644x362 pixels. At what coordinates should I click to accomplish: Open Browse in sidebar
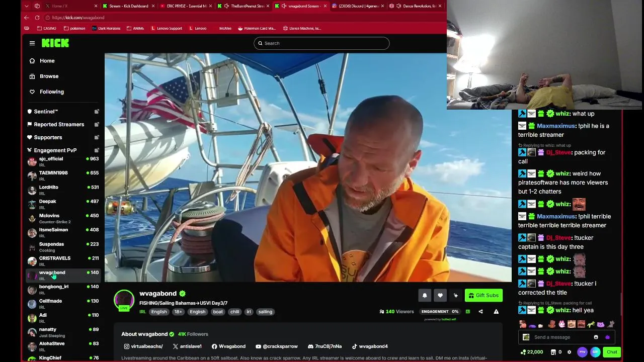pos(49,76)
